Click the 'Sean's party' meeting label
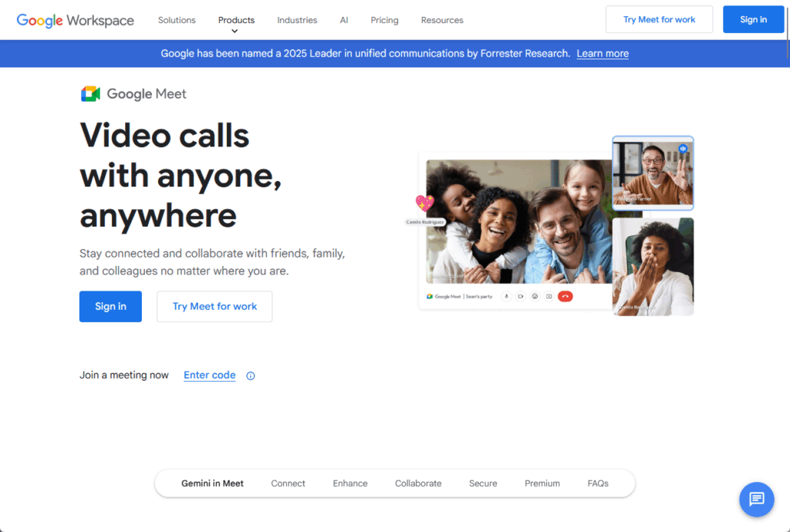The height and width of the screenshot is (532, 790). pos(479,296)
